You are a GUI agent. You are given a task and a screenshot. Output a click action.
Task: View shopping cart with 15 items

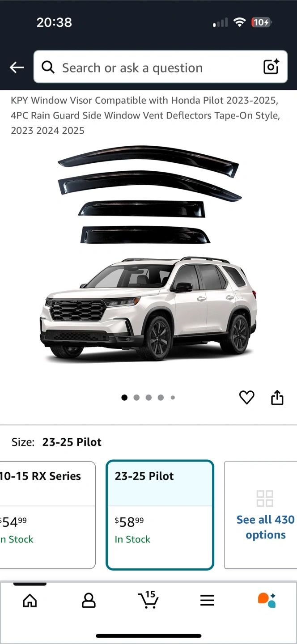pyautogui.click(x=148, y=600)
